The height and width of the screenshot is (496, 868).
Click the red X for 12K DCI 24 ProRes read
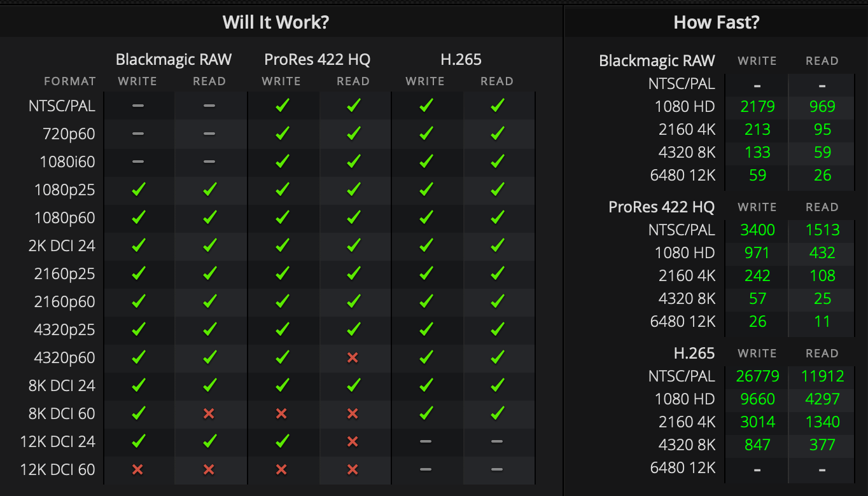(x=353, y=441)
